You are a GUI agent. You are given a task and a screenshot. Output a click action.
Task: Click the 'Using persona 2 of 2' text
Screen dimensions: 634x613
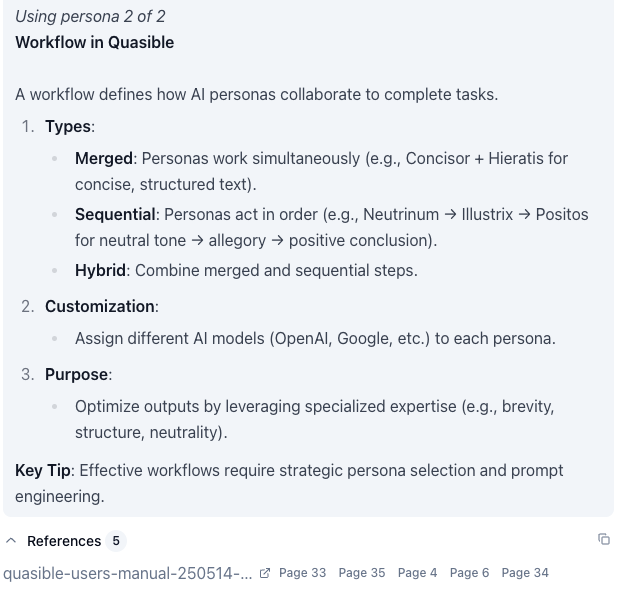(x=90, y=16)
